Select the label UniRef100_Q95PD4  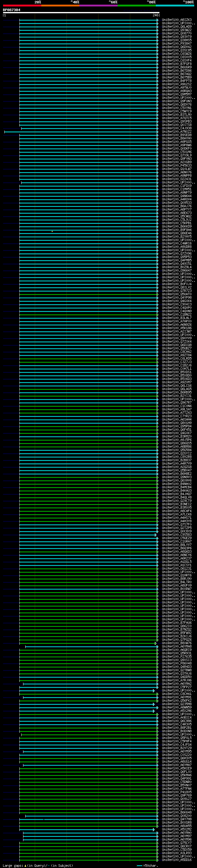[177, 426]
